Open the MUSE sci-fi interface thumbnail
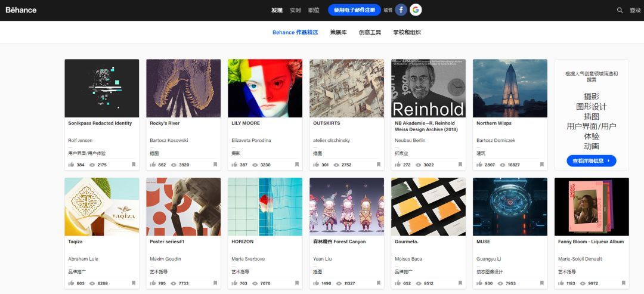 pyautogui.click(x=510, y=207)
